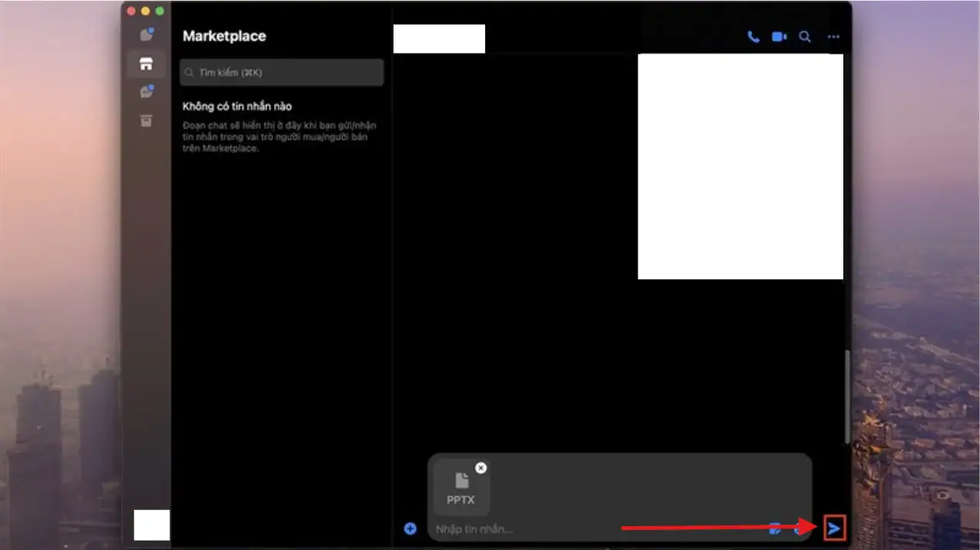Click the Tìm kiếm search field
This screenshot has height=550, width=980.
[x=281, y=72]
